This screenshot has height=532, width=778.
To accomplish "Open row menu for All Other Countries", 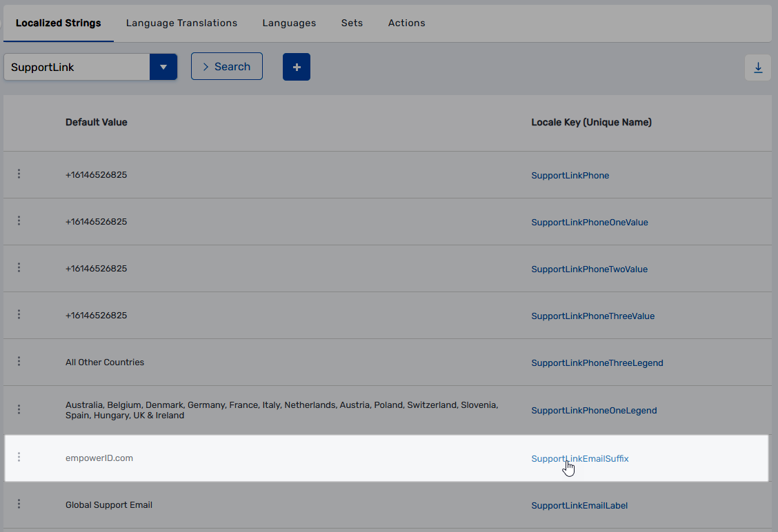I will point(19,362).
